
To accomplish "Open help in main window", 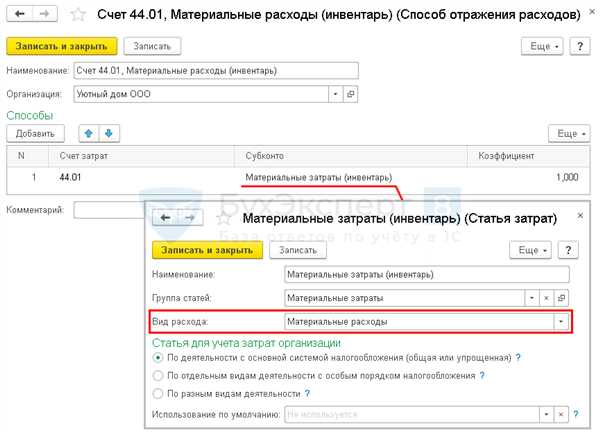I will click(580, 46).
